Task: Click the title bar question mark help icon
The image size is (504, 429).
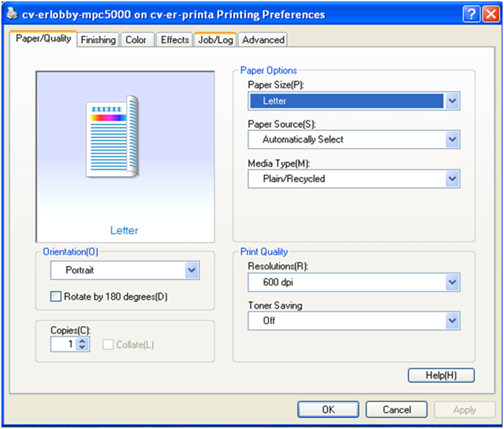Action: tap(472, 15)
